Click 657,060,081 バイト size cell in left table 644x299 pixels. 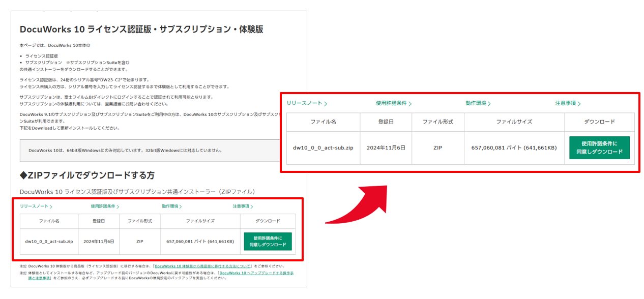(x=200, y=242)
